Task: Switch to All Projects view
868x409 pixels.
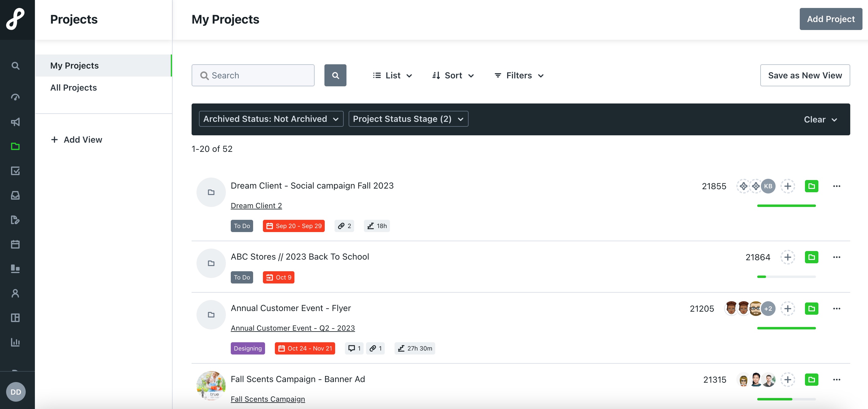Action: pos(73,88)
